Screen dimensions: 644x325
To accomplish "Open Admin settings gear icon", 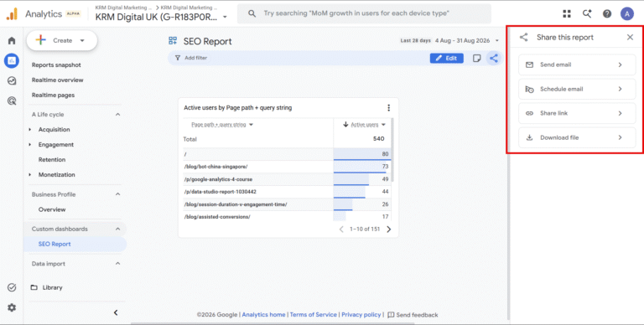I will coord(12,307).
